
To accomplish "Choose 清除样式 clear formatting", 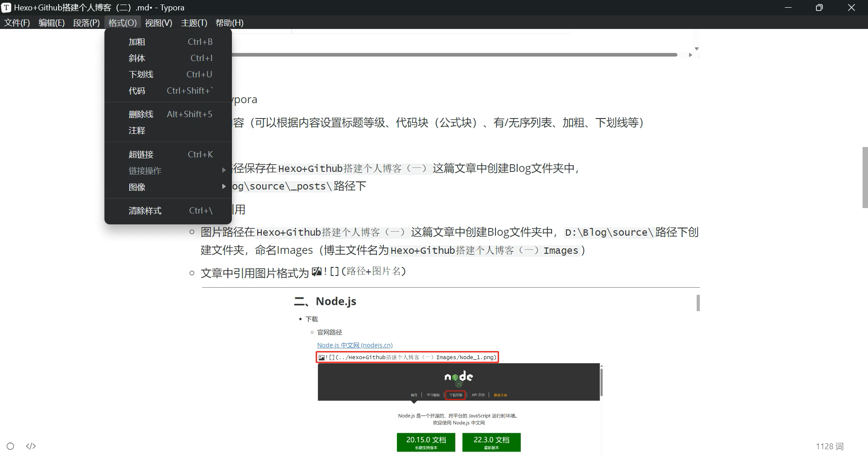I will tap(168, 210).
